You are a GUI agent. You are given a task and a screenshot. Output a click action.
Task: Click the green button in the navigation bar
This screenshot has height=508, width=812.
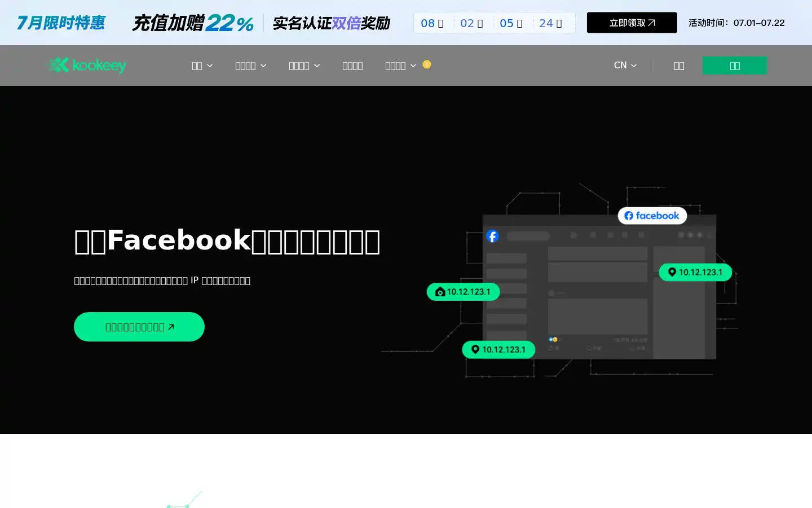tap(734, 65)
